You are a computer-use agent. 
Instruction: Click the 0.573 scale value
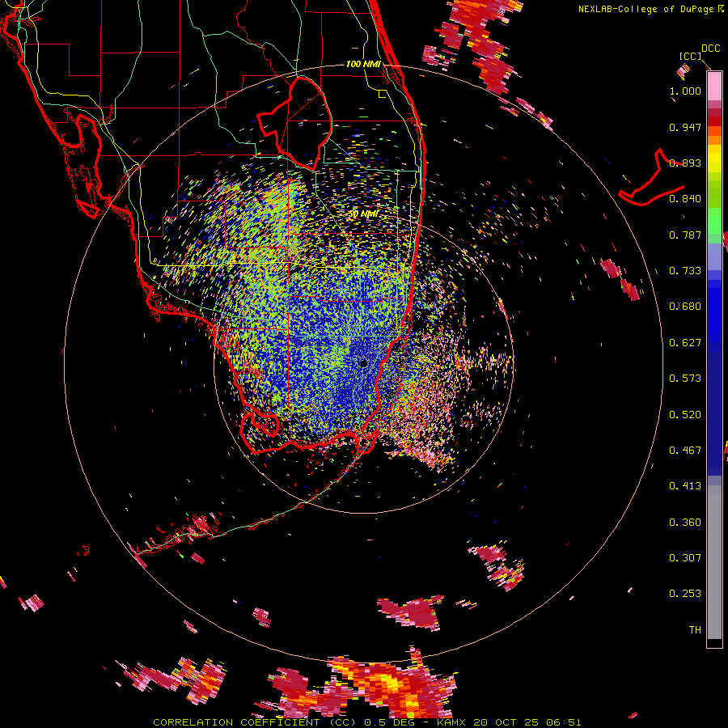[685, 379]
